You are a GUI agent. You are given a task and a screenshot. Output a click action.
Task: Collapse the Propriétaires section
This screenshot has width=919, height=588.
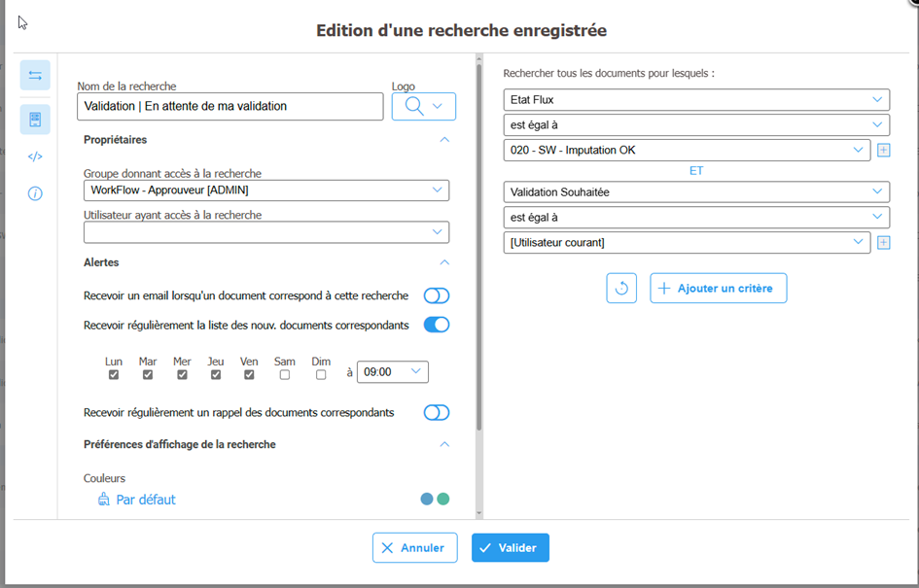[x=444, y=140]
